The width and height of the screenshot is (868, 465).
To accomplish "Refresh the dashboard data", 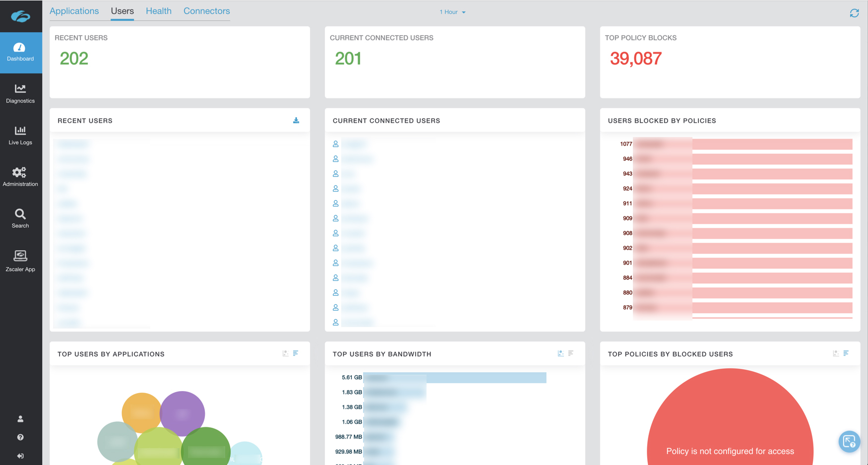I will [854, 13].
